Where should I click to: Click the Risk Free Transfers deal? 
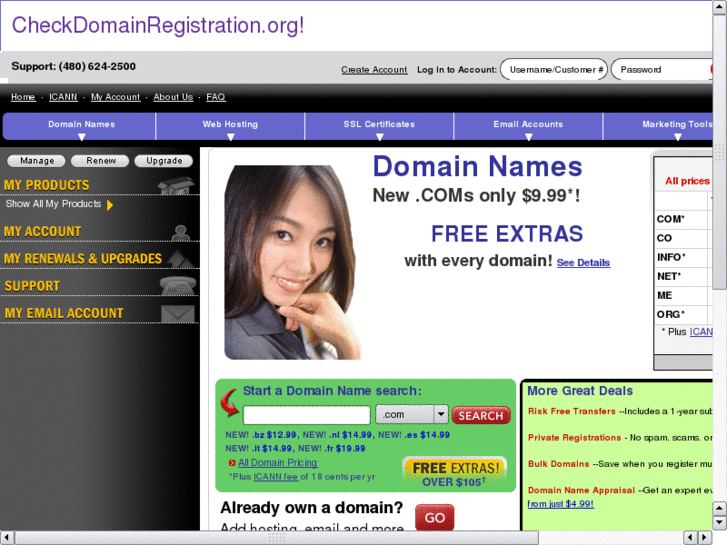click(x=571, y=411)
